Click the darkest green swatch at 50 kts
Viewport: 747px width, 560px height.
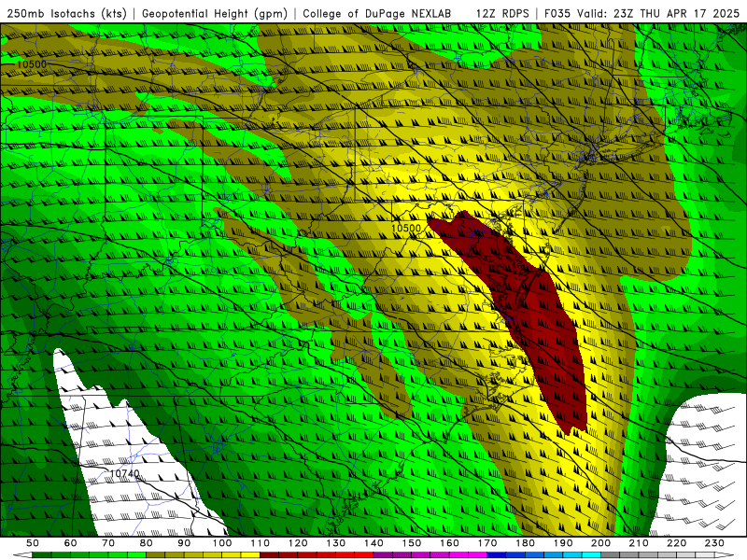click(x=42, y=555)
